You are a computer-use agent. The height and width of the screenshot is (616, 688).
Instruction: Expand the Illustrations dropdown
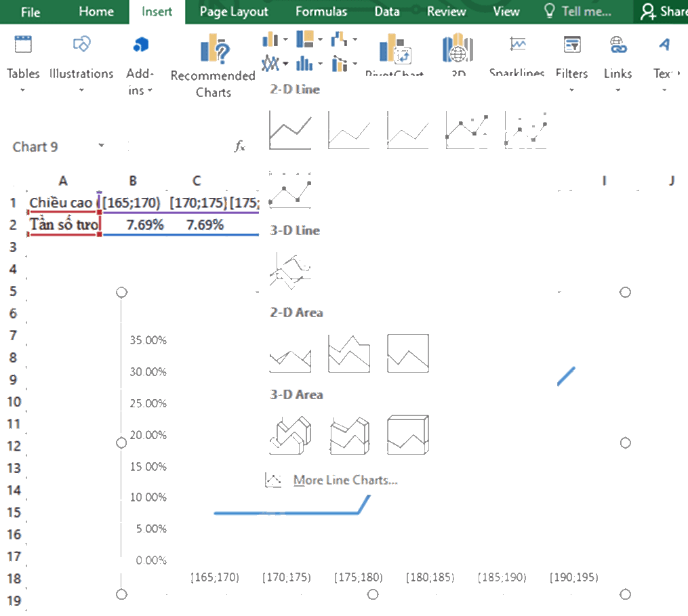81,90
